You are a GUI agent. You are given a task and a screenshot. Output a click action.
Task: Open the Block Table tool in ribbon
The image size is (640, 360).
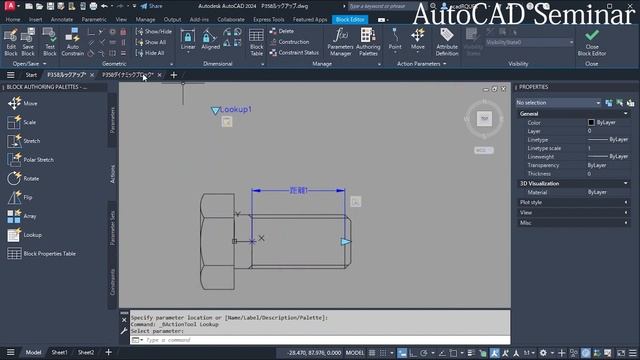click(256, 42)
